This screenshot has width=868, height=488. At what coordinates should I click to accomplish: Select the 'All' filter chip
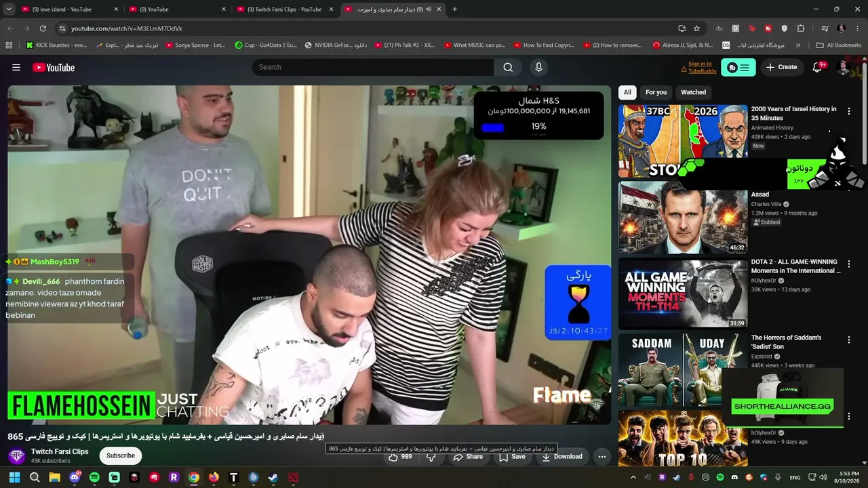point(627,92)
